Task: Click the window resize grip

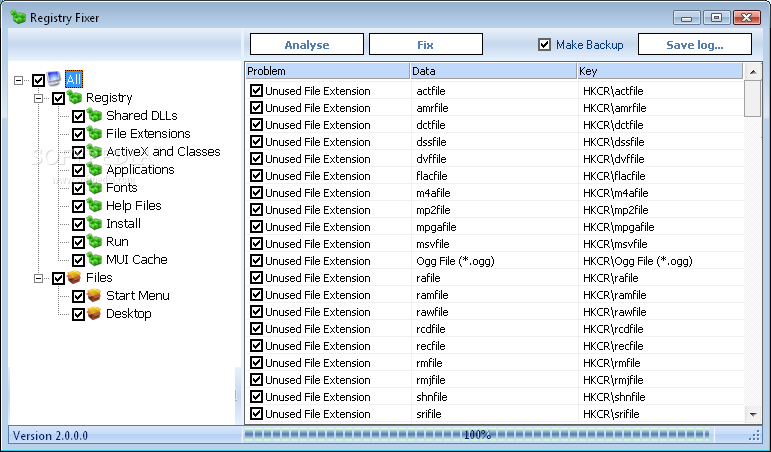Action: point(754,435)
